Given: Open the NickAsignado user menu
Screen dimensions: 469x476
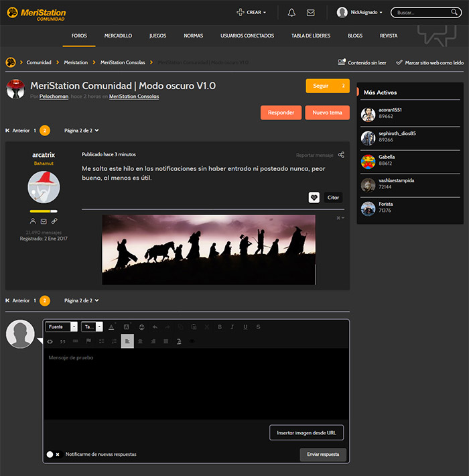Looking at the screenshot, I should (360, 13).
